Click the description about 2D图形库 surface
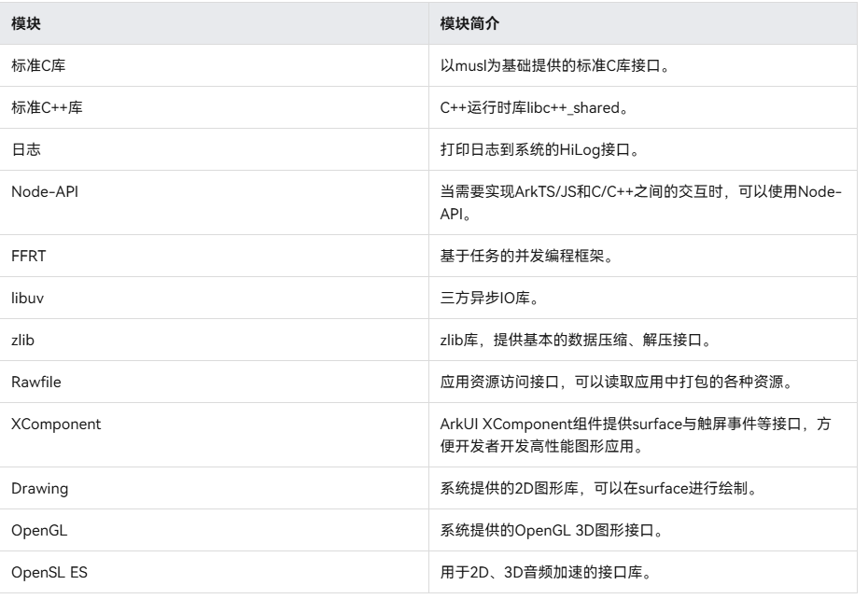The image size is (868, 599). (x=599, y=488)
